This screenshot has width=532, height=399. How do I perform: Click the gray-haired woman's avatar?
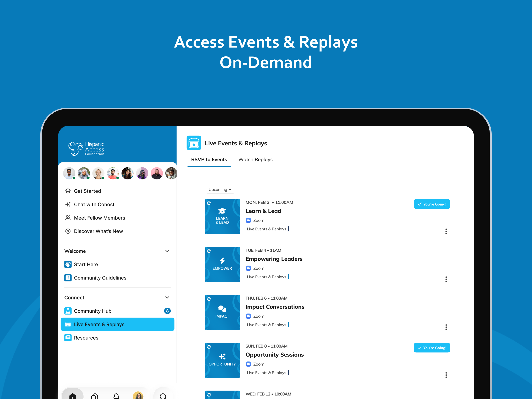(x=84, y=173)
